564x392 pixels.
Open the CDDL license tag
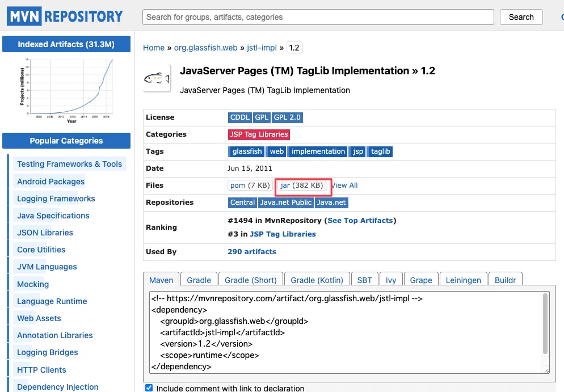[x=240, y=117]
